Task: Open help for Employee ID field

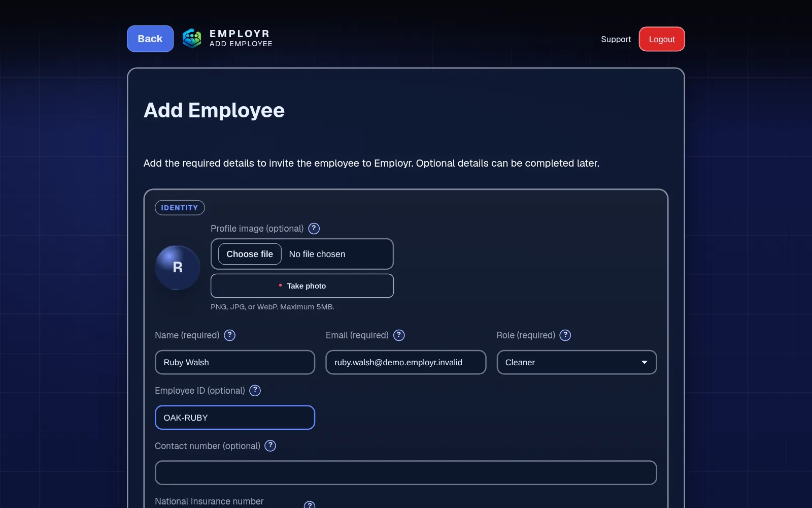Action: click(255, 391)
